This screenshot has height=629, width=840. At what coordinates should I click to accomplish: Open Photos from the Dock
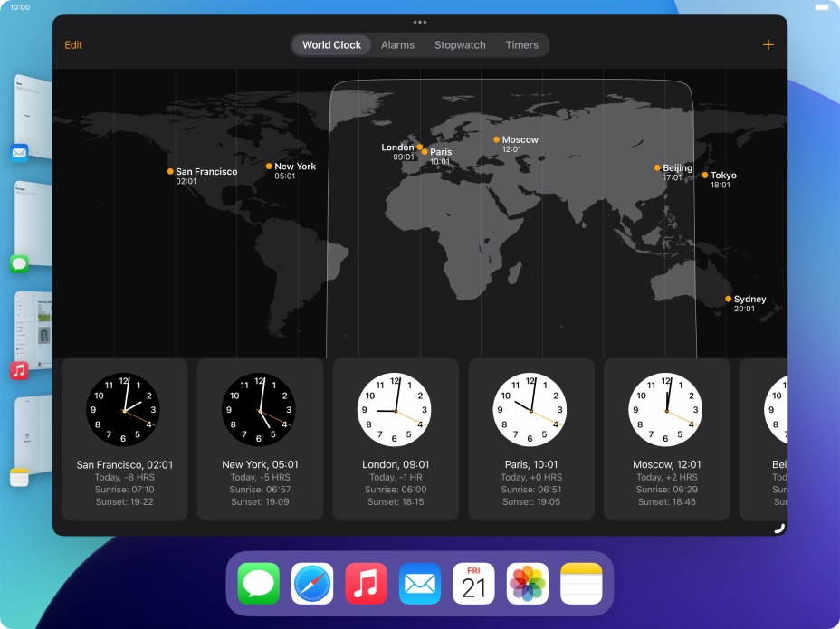click(x=529, y=584)
